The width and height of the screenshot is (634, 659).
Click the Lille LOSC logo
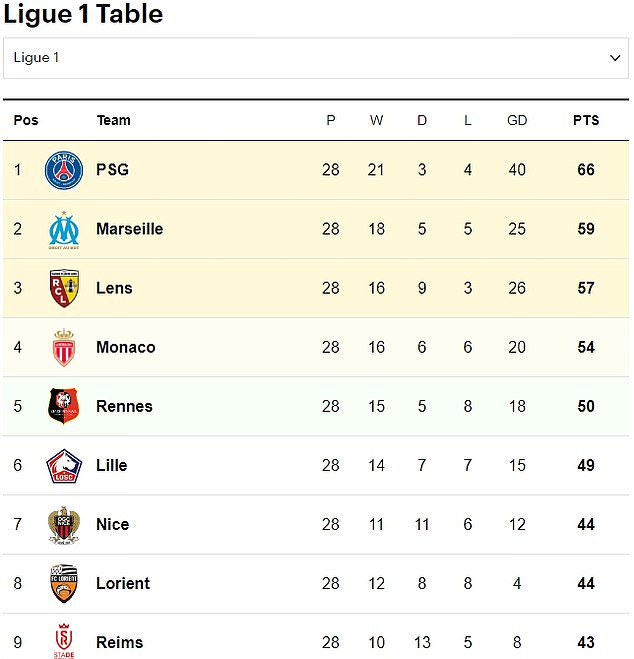(x=64, y=466)
